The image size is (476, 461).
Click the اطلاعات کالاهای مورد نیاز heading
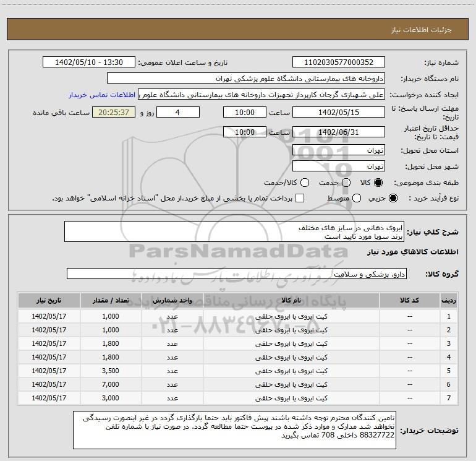(413, 252)
